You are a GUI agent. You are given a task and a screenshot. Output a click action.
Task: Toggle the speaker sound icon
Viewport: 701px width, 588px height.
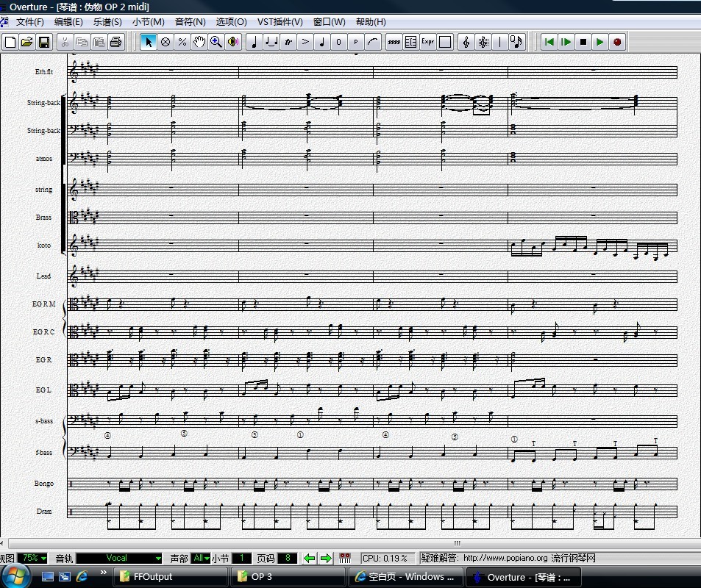(233, 42)
